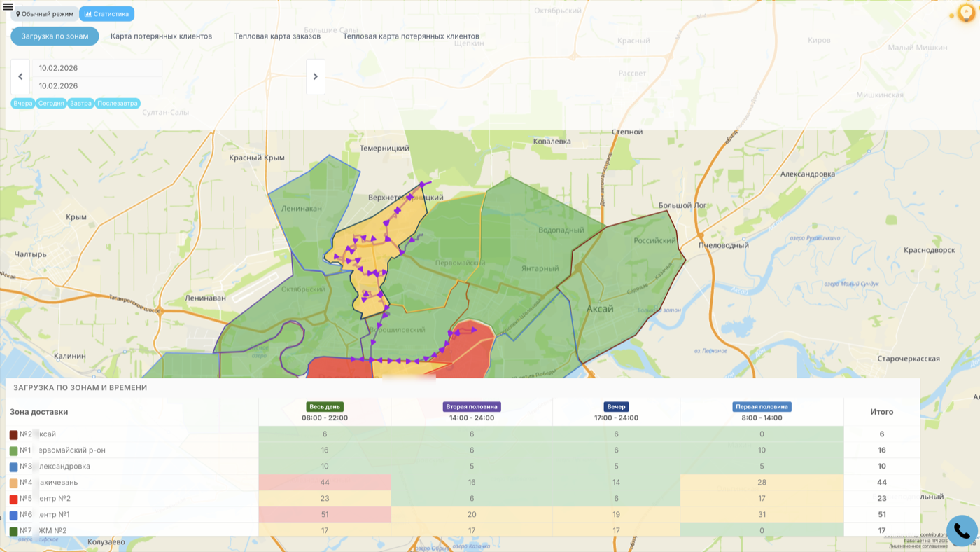Open Карта потерянных клиентов tab
Viewport: 980px width, 552px height.
(161, 36)
